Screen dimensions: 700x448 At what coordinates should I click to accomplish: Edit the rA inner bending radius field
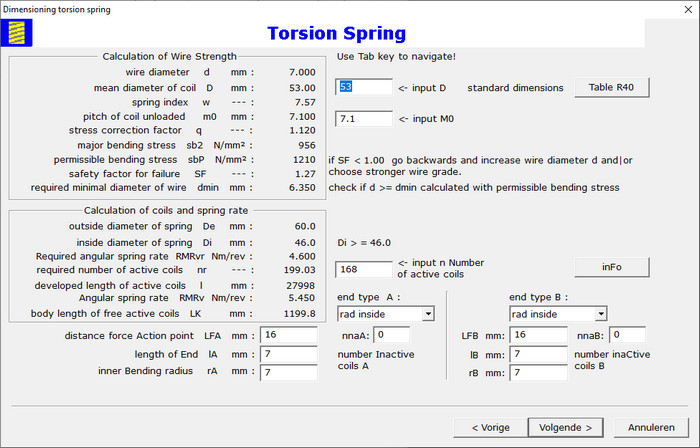[289, 373]
